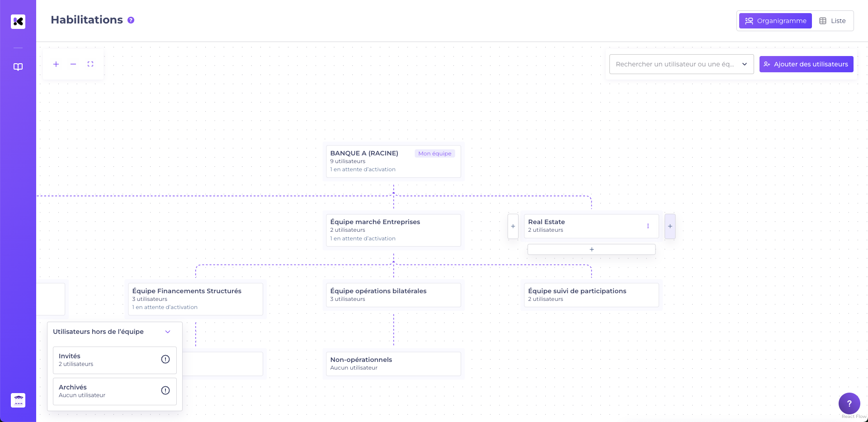Open the book icon in sidebar
The width and height of the screenshot is (868, 422).
18,67
